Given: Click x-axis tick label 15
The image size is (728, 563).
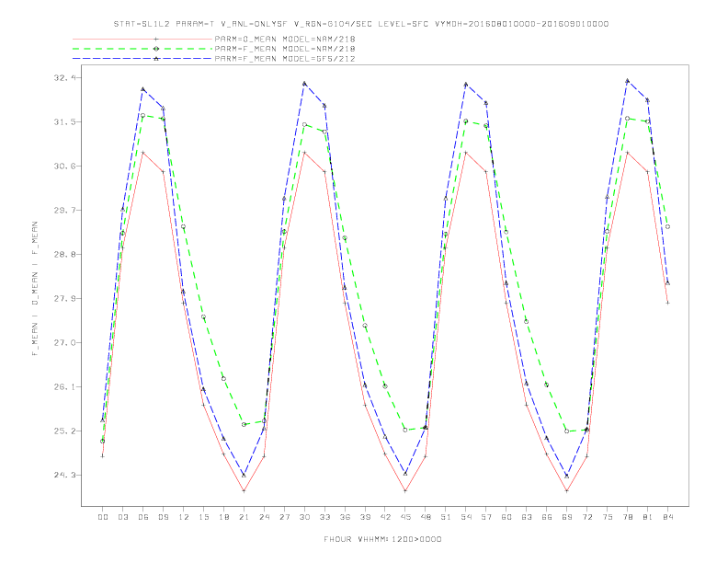Looking at the screenshot, I should click(x=203, y=517).
